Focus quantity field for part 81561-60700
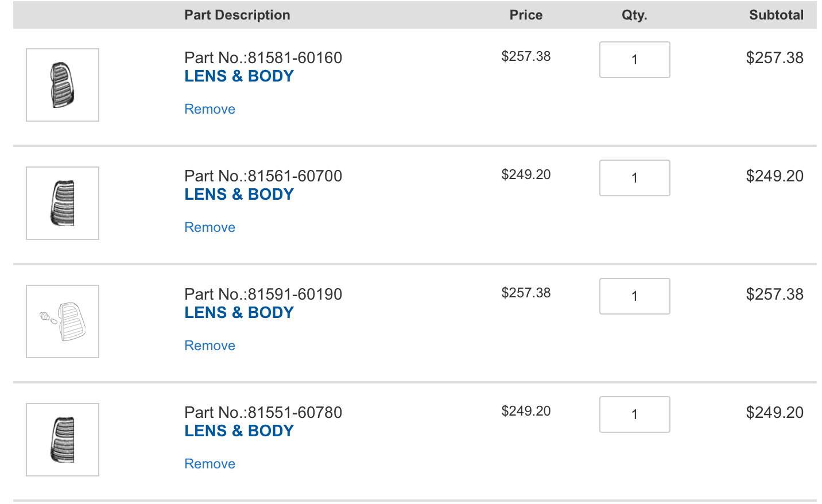822x504 pixels. pos(634,178)
